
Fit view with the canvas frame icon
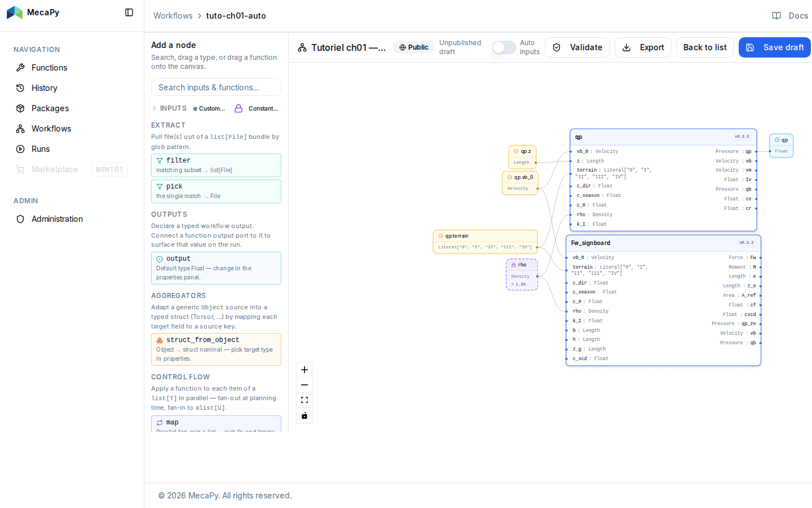(304, 400)
